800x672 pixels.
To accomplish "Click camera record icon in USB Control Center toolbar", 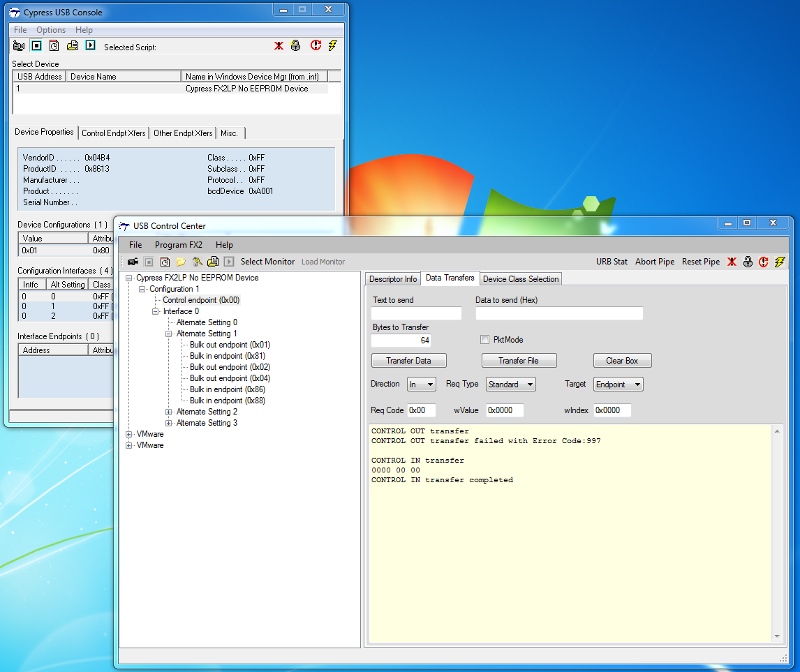I will [x=133, y=262].
